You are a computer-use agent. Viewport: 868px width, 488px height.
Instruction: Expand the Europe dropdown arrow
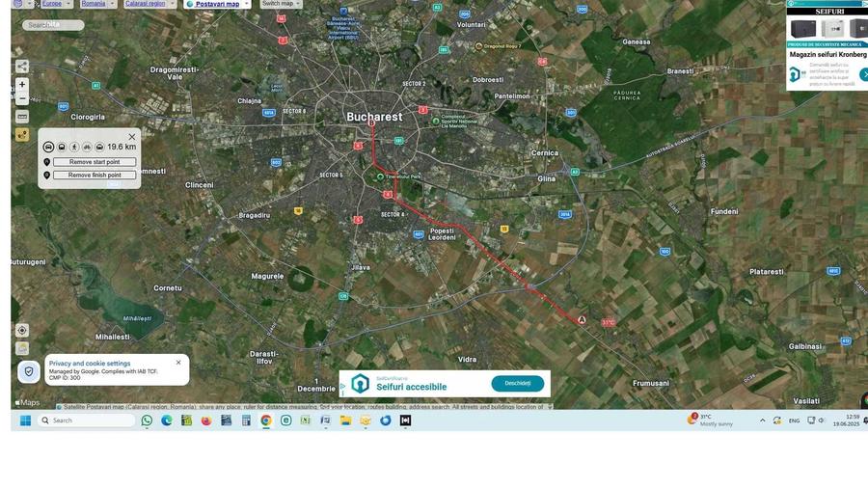(68, 3)
